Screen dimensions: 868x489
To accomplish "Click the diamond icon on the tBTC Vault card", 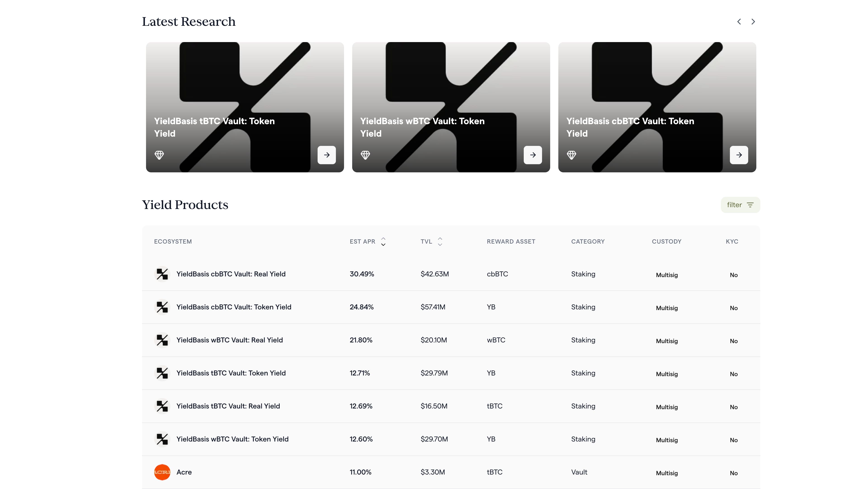I will (159, 155).
